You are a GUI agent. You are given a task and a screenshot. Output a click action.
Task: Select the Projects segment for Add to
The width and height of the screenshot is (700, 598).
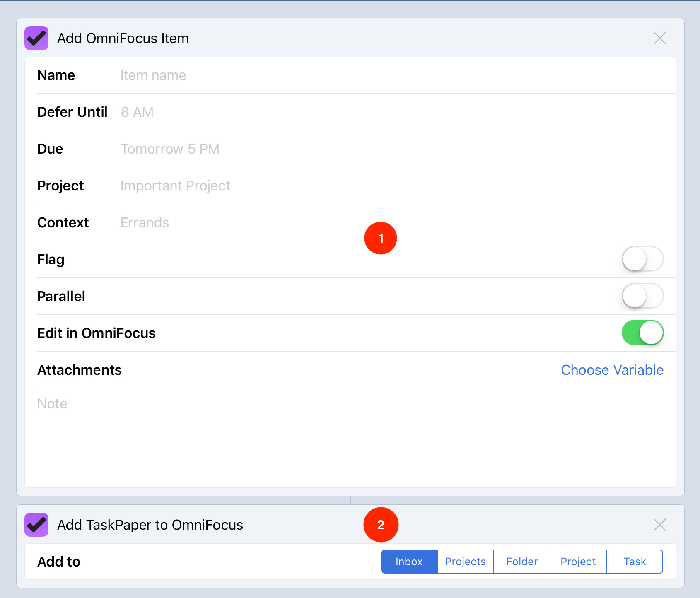466,562
